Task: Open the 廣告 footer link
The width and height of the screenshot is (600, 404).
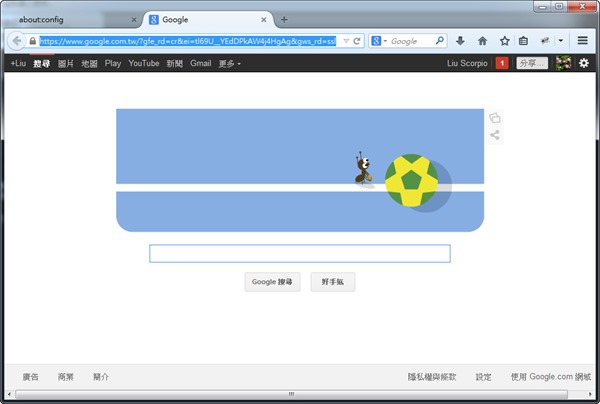Action: coord(31,377)
